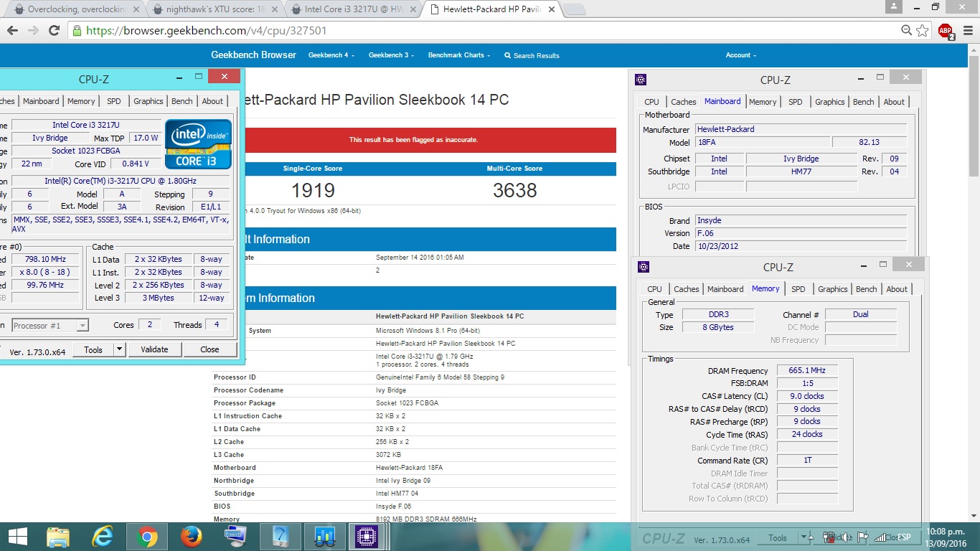Go back with the browser back arrow
Screen dimensions: 980x551
(12, 31)
